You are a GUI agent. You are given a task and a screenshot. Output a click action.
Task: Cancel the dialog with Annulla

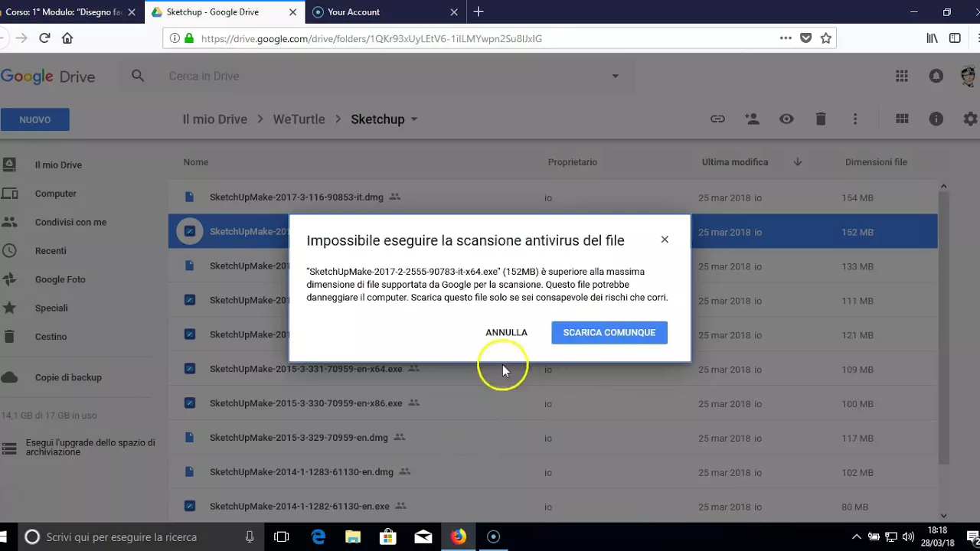506,332
